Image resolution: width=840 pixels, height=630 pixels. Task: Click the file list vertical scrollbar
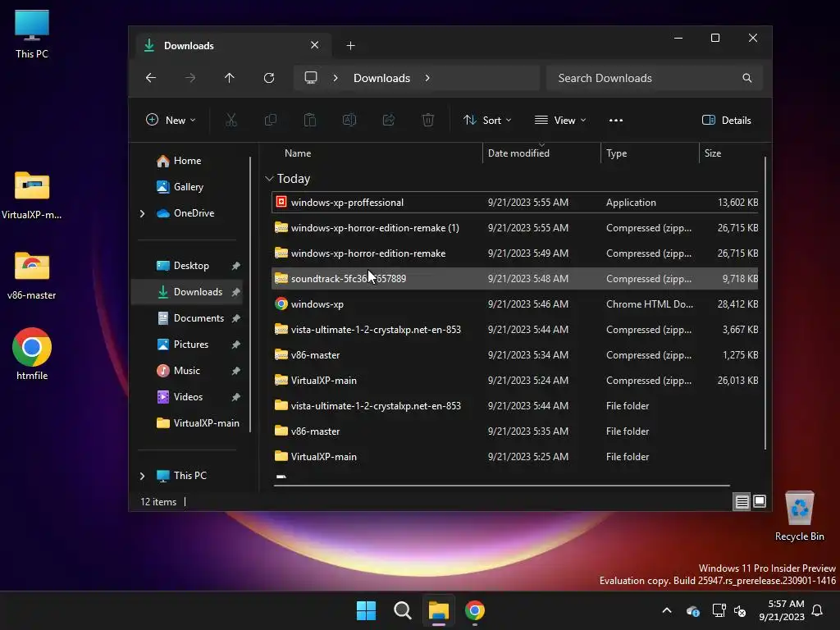[765, 304]
